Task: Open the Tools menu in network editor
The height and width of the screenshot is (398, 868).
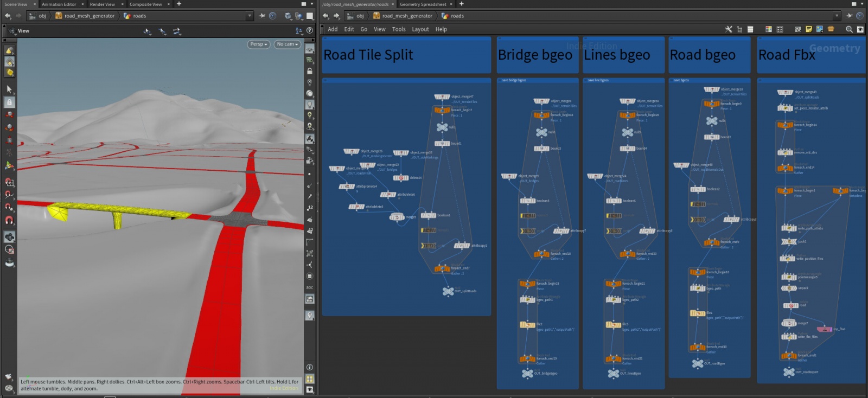Action: coord(399,29)
